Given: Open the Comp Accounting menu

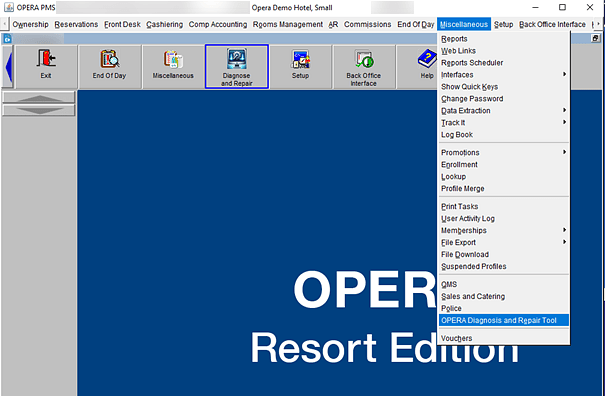Looking at the screenshot, I should [218, 24].
